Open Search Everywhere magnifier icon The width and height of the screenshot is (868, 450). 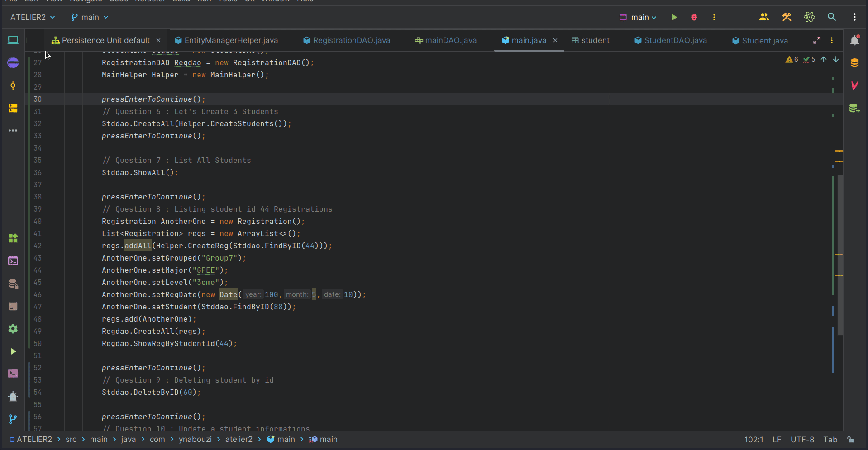[x=832, y=17]
